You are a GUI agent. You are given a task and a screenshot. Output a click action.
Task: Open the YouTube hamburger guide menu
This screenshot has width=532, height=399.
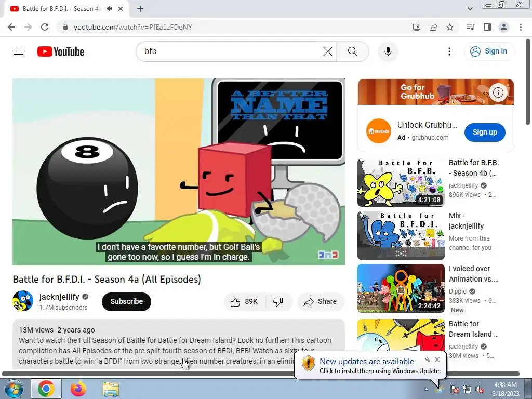tap(19, 51)
